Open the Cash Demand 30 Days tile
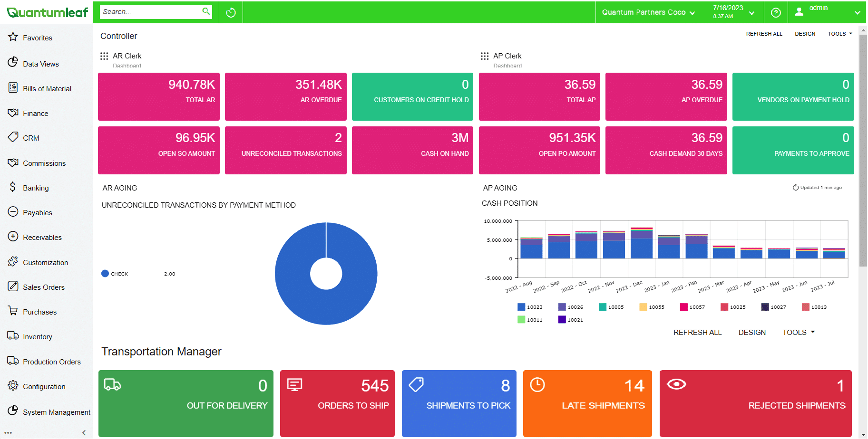Image resolution: width=868 pixels, height=439 pixels. pyautogui.click(x=666, y=150)
